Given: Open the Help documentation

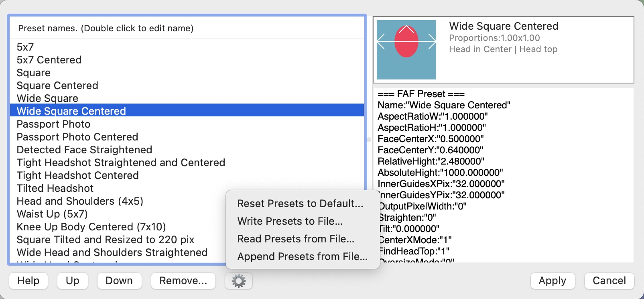Looking at the screenshot, I should 28,281.
